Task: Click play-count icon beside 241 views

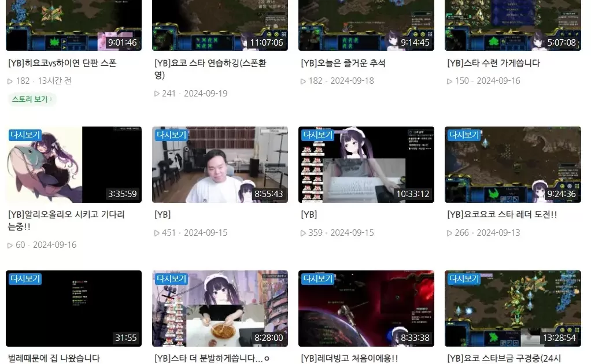Action: (x=157, y=94)
